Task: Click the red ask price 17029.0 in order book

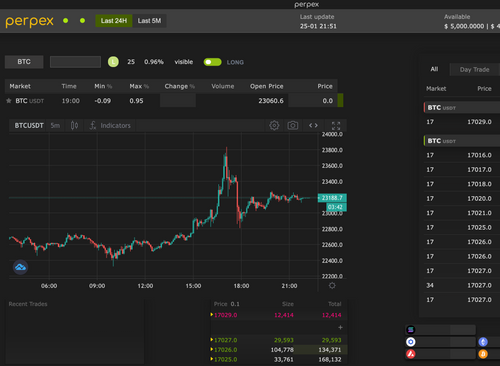Action: 225,315
